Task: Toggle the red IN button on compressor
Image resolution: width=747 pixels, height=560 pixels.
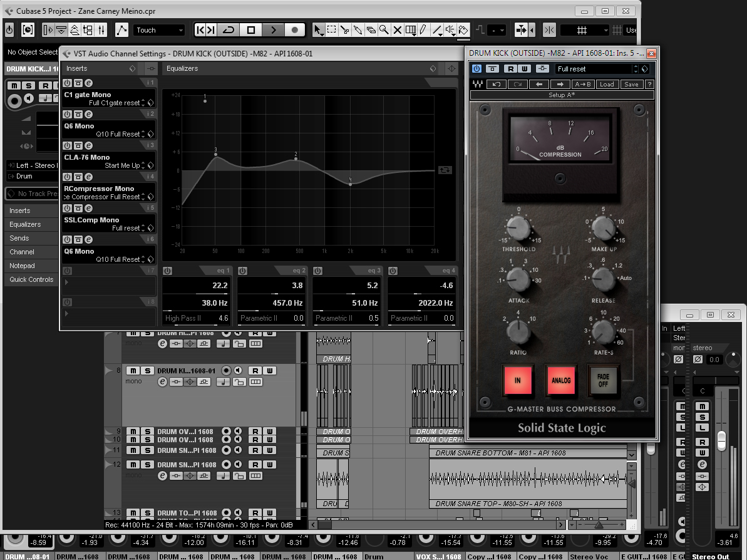Action: pos(518,380)
